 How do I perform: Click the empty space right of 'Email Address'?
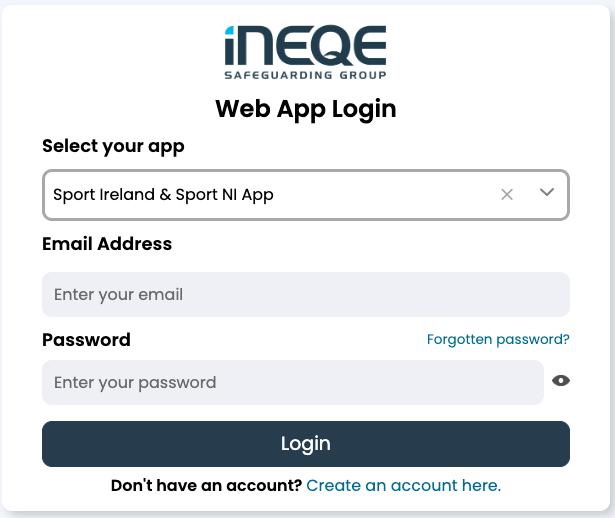coord(371,244)
